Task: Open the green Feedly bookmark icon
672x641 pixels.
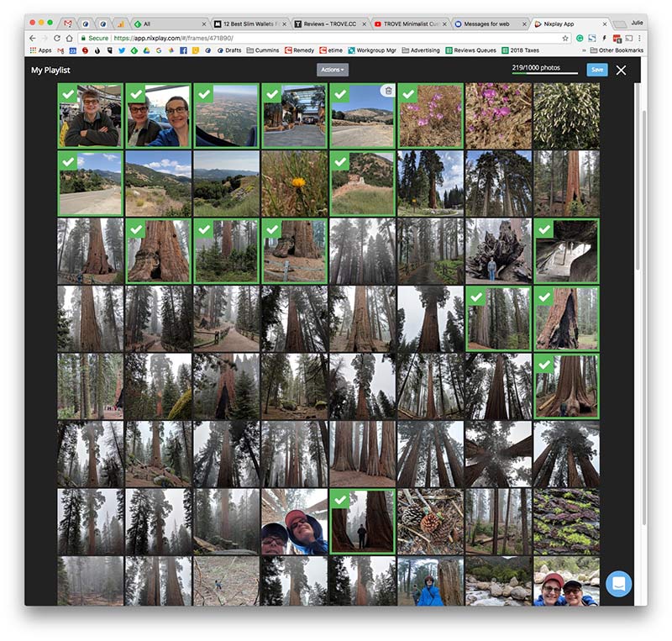Action: 134,50
